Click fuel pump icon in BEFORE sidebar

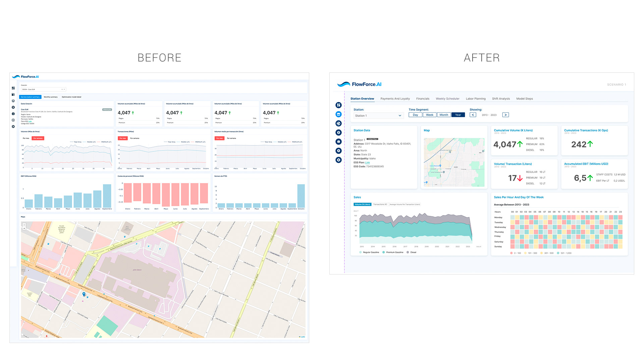(x=13, y=95)
